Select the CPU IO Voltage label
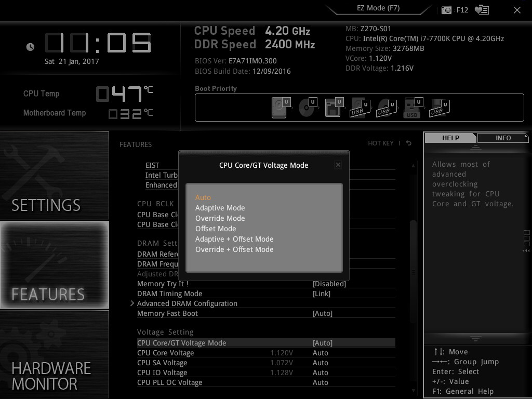Image resolution: width=532 pixels, height=399 pixels. tap(162, 373)
